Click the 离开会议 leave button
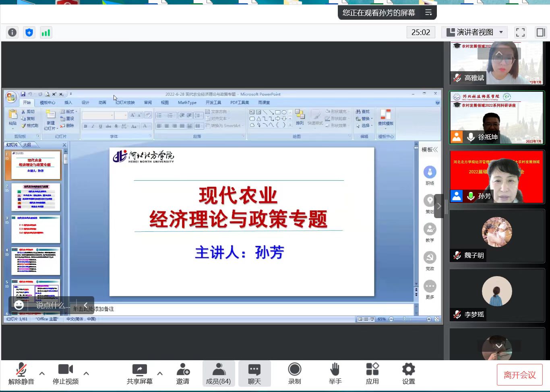Viewport: 550px width, 392px height. [x=519, y=375]
